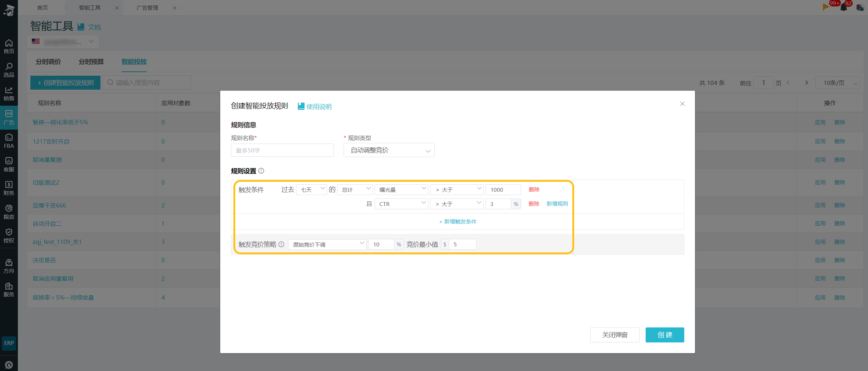Expand the 原始竞价下调 strategy dropdown
Screen dimensions: 868x371
tap(327, 244)
